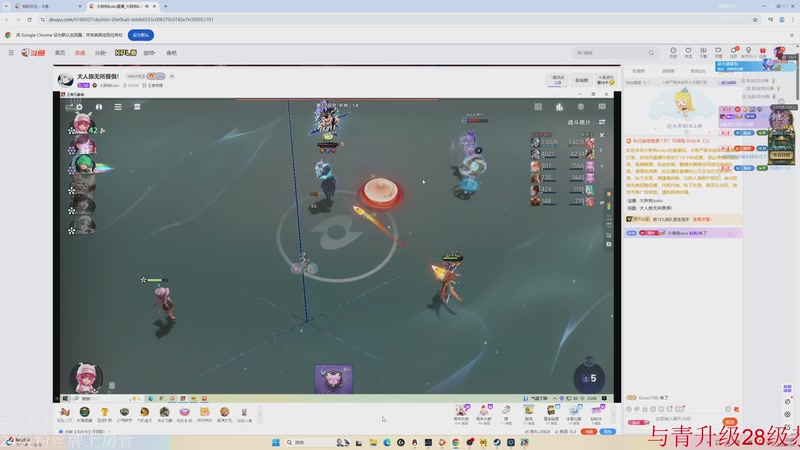Go to the Douyu logo home link
The height and width of the screenshot is (450, 800).
tap(33, 53)
